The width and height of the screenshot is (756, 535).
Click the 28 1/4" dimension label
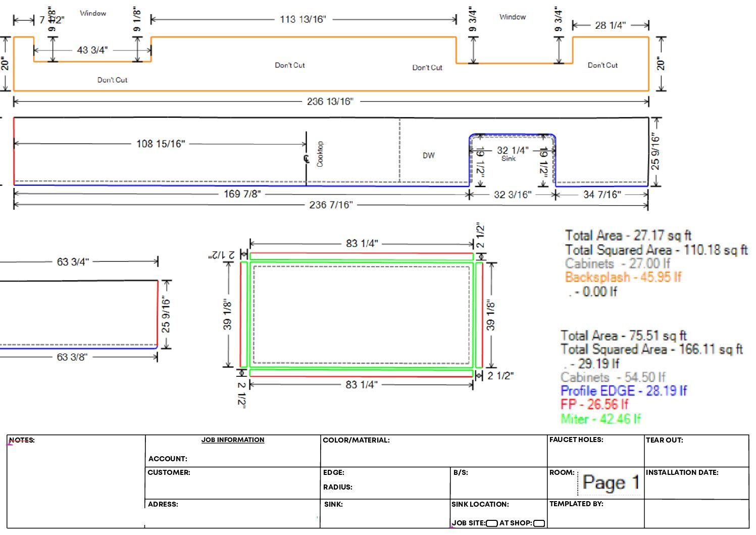tap(610, 25)
